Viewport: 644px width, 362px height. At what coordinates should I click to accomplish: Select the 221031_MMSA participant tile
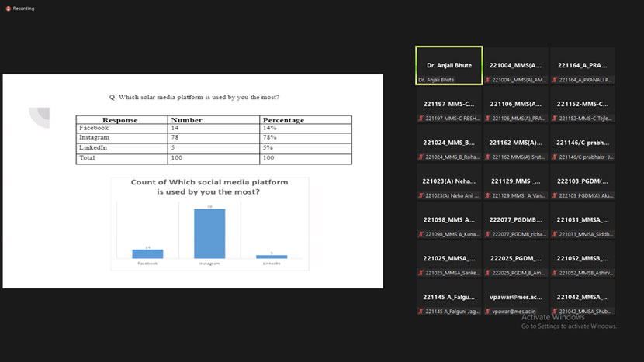coord(582,220)
